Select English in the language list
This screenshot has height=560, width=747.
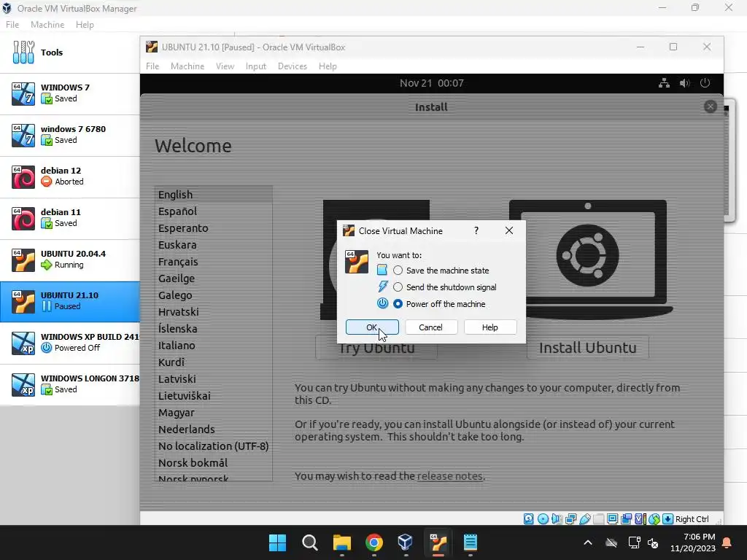214,195
